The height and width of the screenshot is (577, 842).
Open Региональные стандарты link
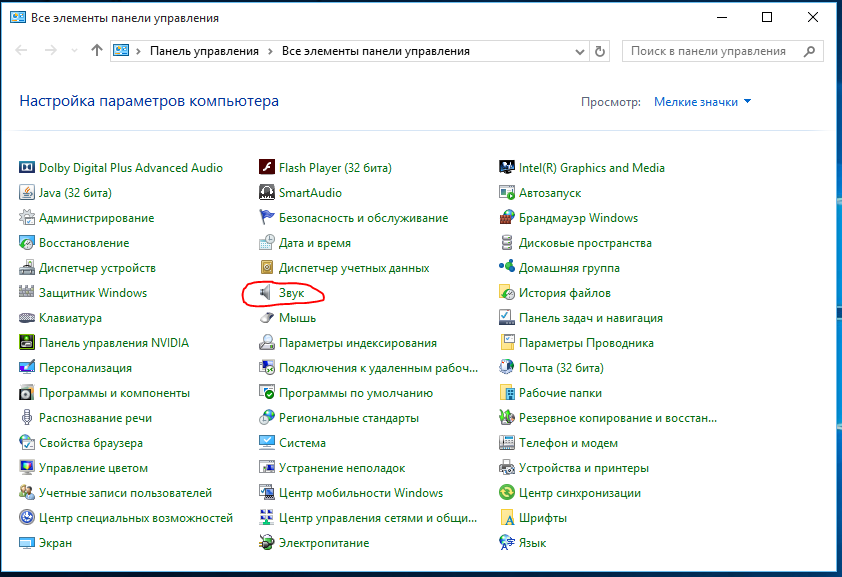click(x=349, y=418)
